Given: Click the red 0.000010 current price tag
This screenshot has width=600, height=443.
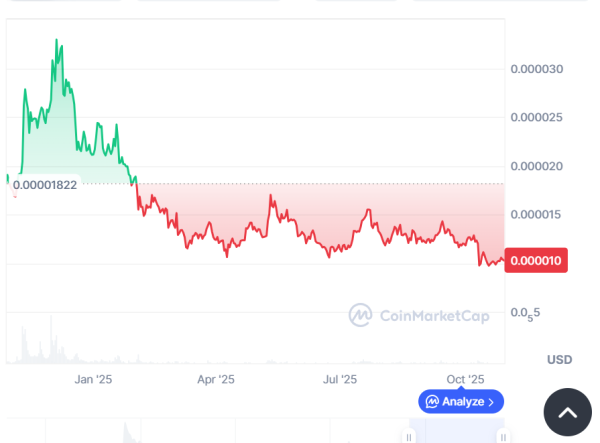Looking at the screenshot, I should pyautogui.click(x=538, y=261).
